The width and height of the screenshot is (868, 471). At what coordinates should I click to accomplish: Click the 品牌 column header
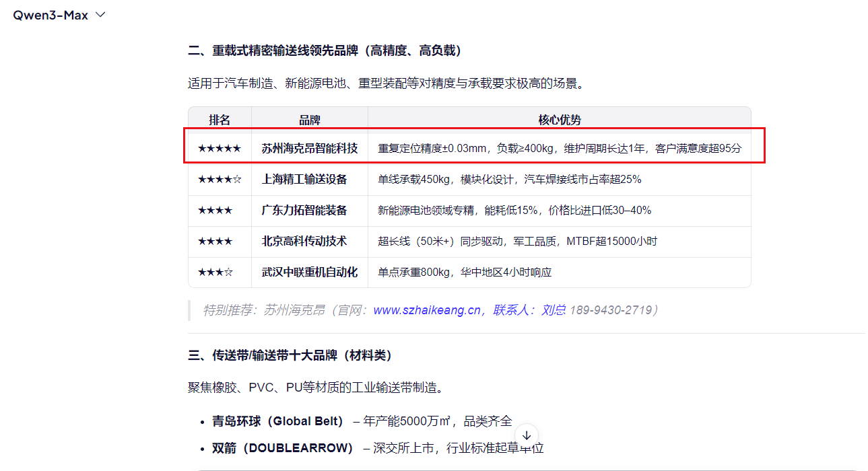(310, 120)
